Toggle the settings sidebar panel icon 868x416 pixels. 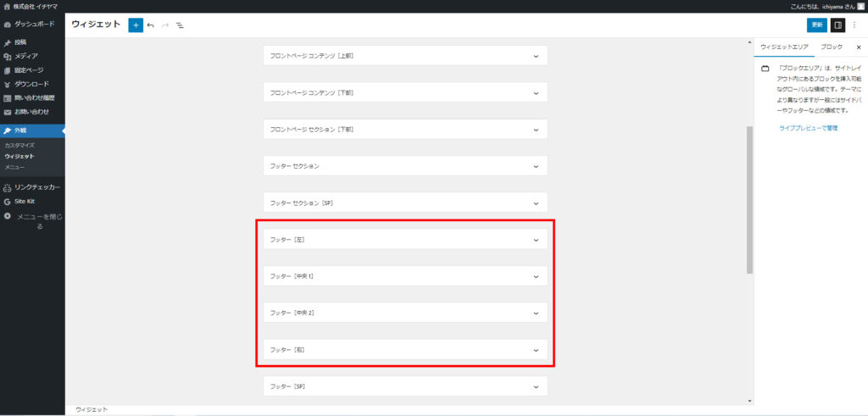837,25
